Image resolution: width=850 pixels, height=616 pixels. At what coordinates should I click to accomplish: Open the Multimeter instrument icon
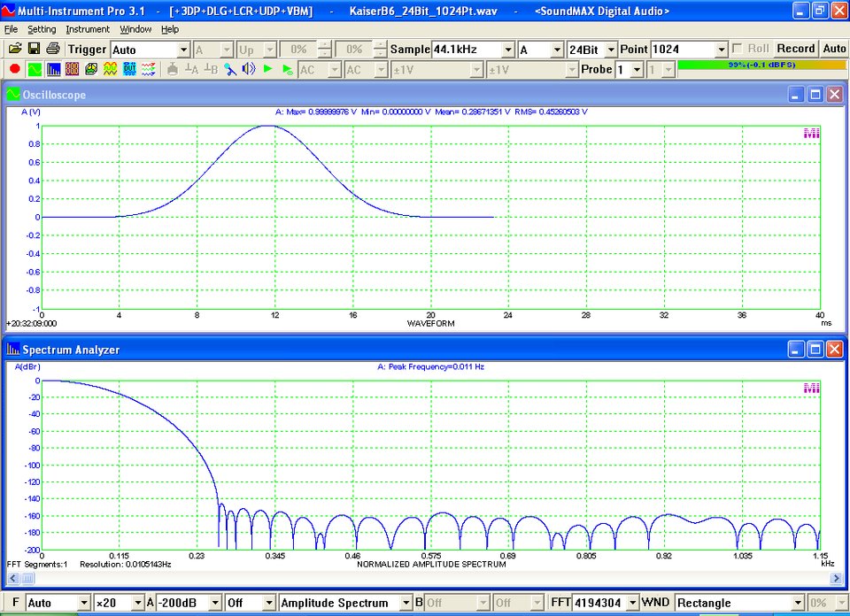click(x=72, y=69)
